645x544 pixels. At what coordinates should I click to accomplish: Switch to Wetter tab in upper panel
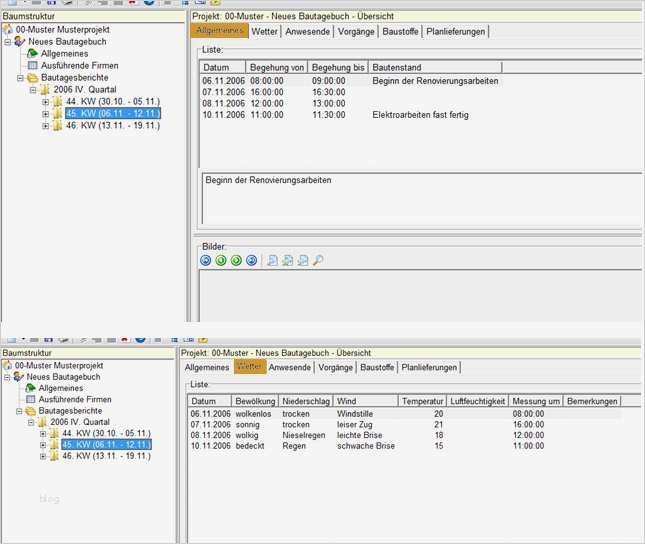(x=264, y=31)
